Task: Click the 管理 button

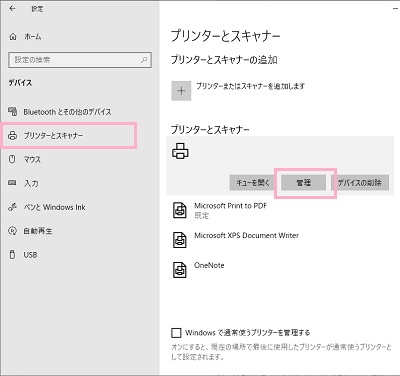Action: 304,183
